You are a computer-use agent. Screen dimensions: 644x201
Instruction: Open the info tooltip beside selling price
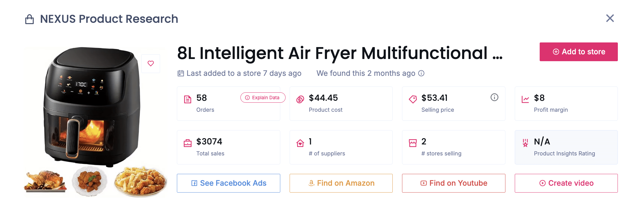[x=495, y=97]
